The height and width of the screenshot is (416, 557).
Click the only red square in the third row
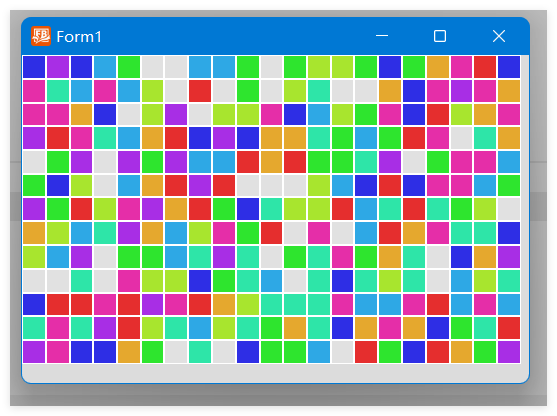coord(438,114)
